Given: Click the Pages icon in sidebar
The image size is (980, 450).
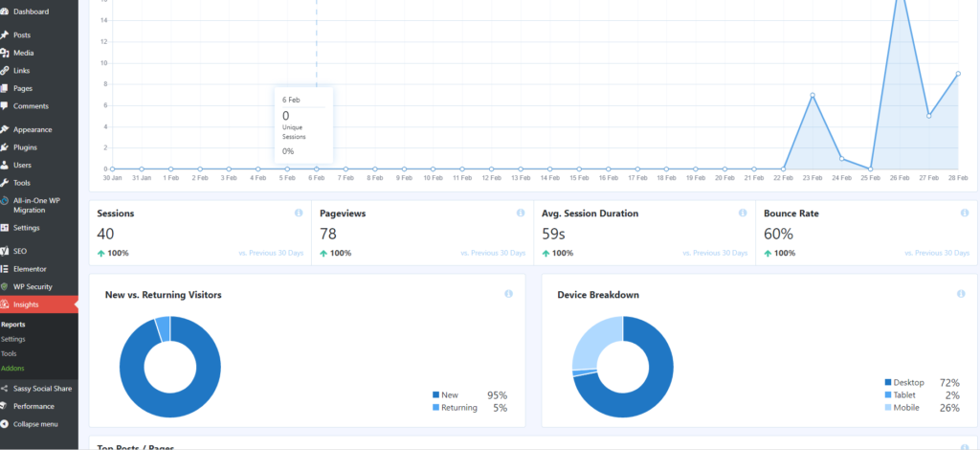Looking at the screenshot, I should (x=5, y=89).
